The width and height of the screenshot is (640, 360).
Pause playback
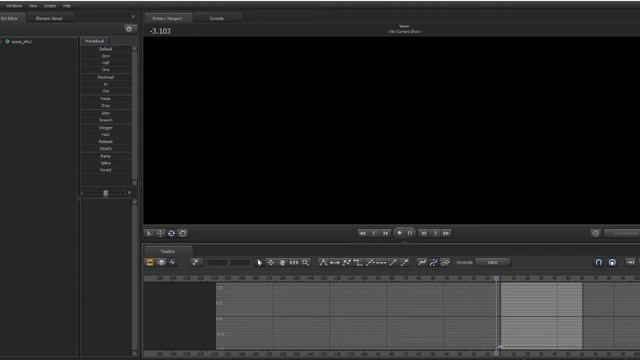pyautogui.click(x=410, y=233)
